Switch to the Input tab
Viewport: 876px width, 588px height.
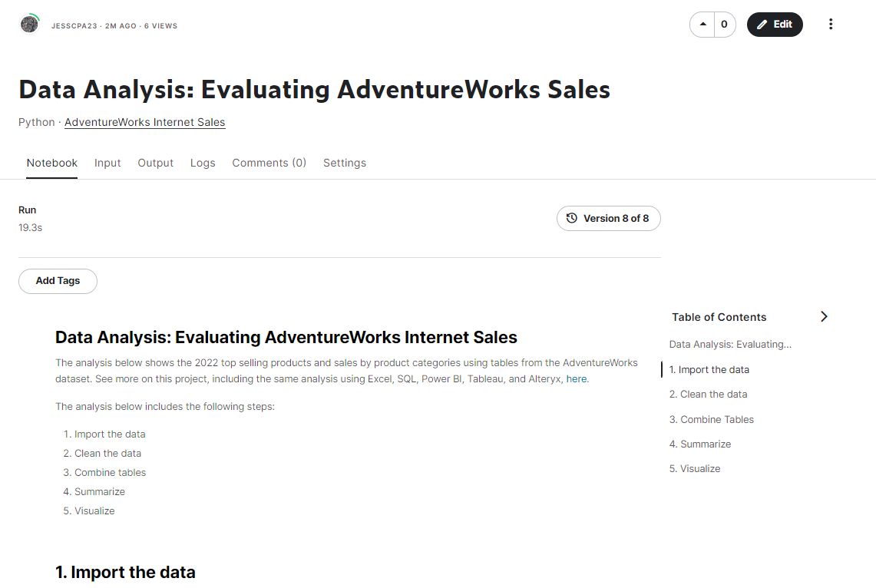point(107,163)
